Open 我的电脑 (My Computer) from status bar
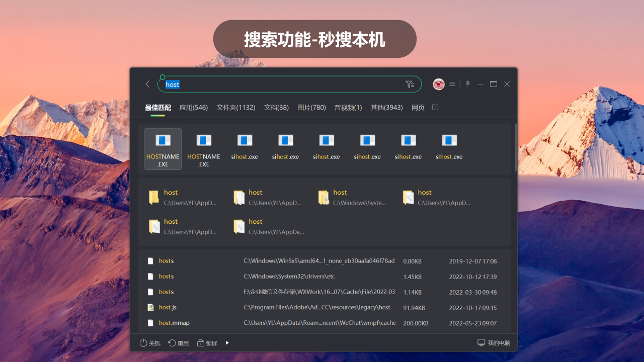Viewport: 644px width, 362px height. pos(494,342)
